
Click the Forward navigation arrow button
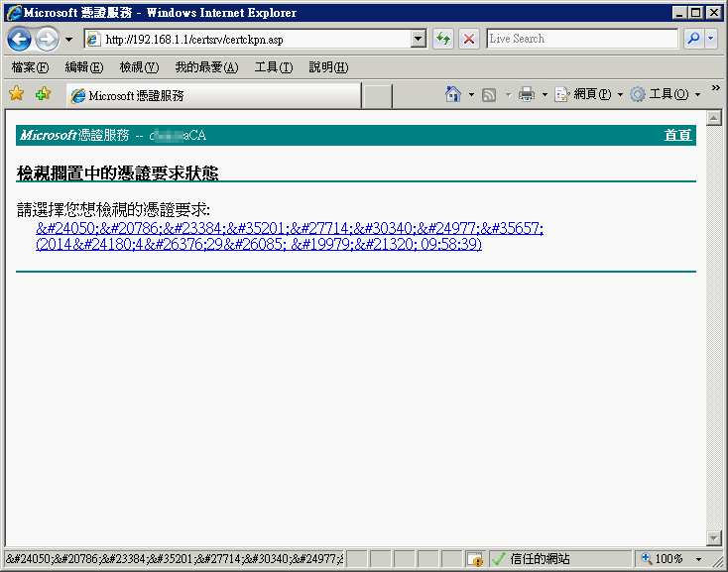click(47, 39)
